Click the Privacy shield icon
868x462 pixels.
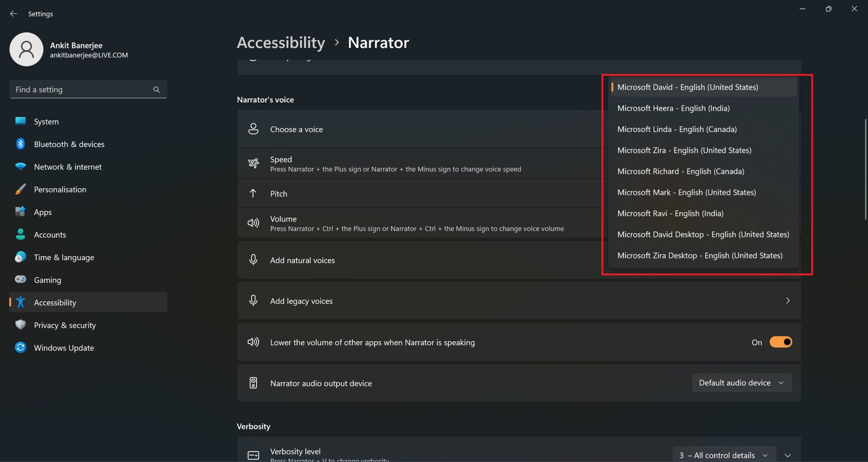(x=20, y=324)
